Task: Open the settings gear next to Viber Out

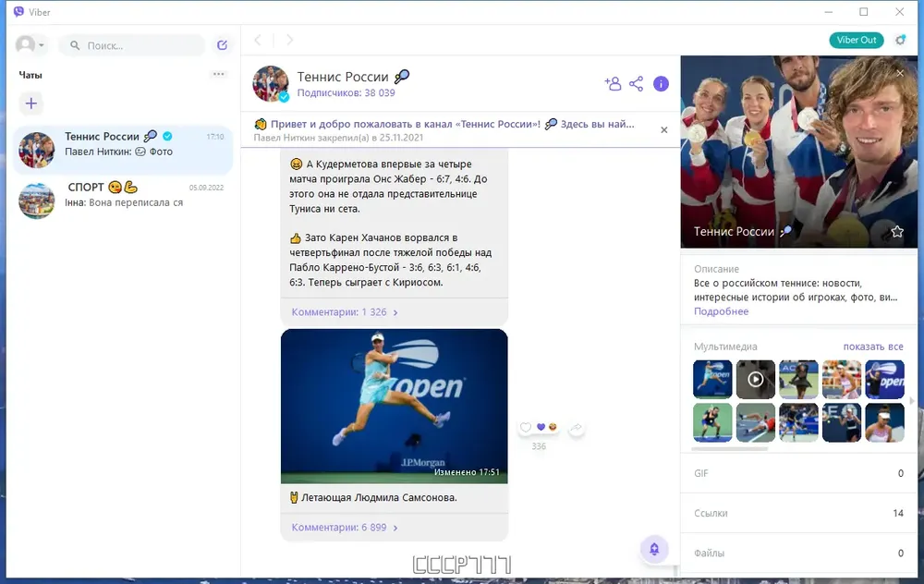Action: click(x=900, y=40)
